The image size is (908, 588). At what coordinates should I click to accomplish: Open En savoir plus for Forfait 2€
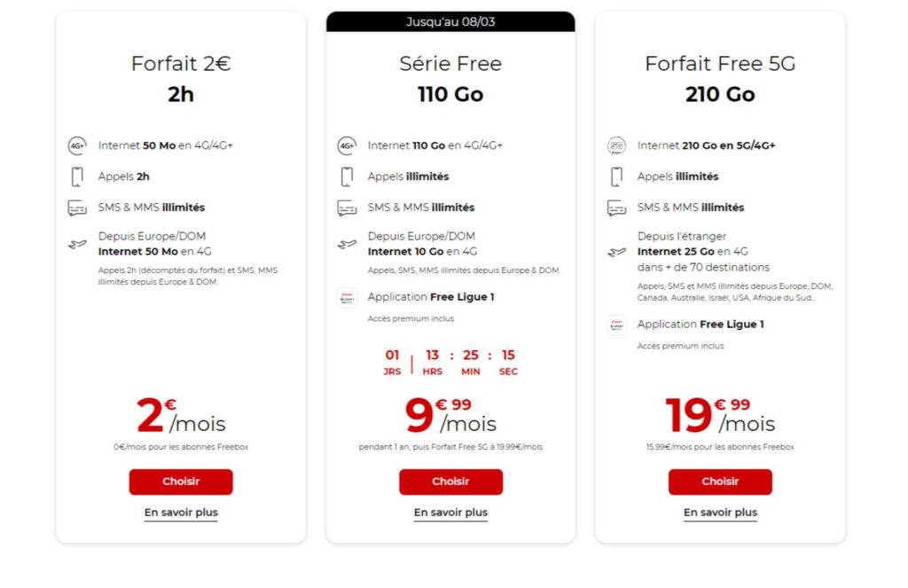181,513
